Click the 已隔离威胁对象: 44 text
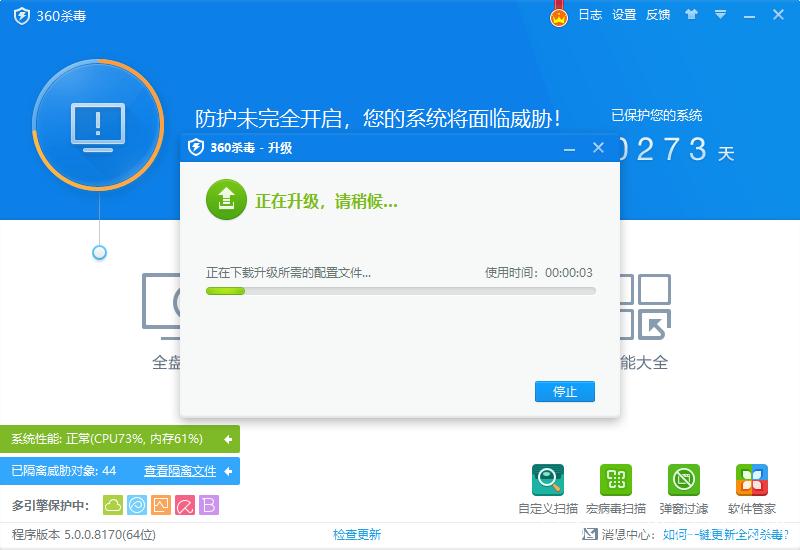Screen dimensions: 800x550 [x=64, y=471]
